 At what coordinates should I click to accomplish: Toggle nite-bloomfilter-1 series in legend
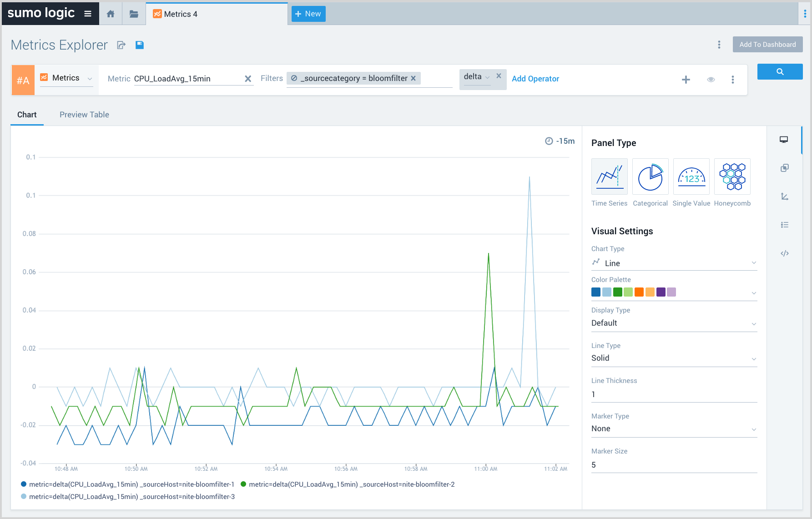coord(131,484)
